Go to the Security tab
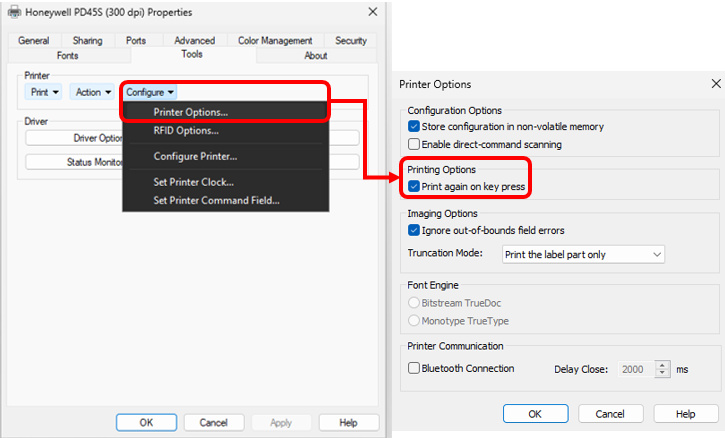 click(x=351, y=41)
